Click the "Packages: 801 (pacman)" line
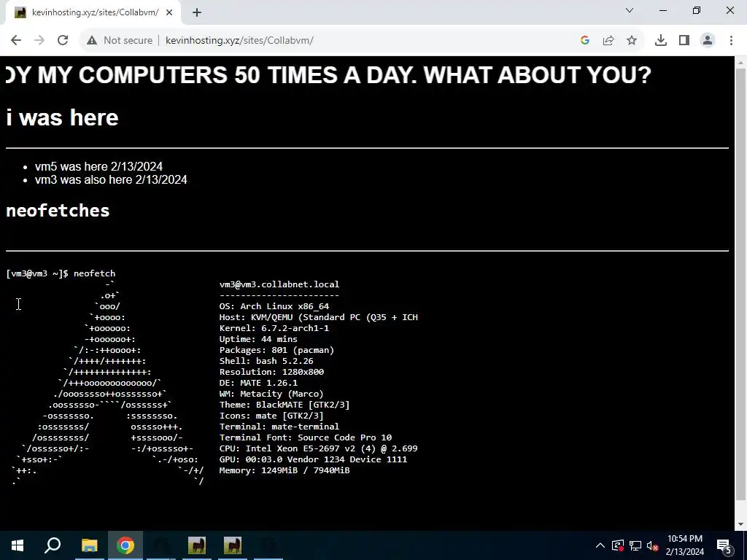The image size is (747, 560). click(276, 350)
